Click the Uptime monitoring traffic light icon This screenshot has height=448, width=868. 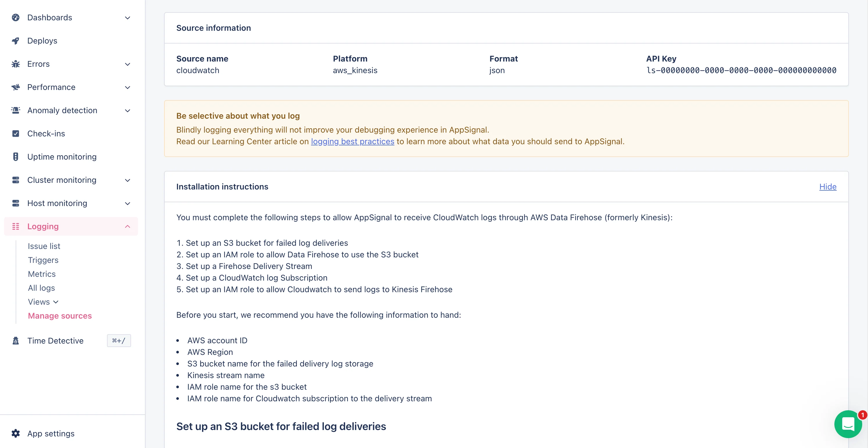(15, 157)
